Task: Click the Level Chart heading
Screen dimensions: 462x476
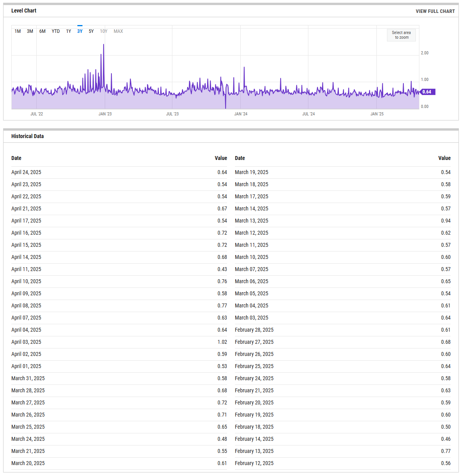Action: (24, 11)
